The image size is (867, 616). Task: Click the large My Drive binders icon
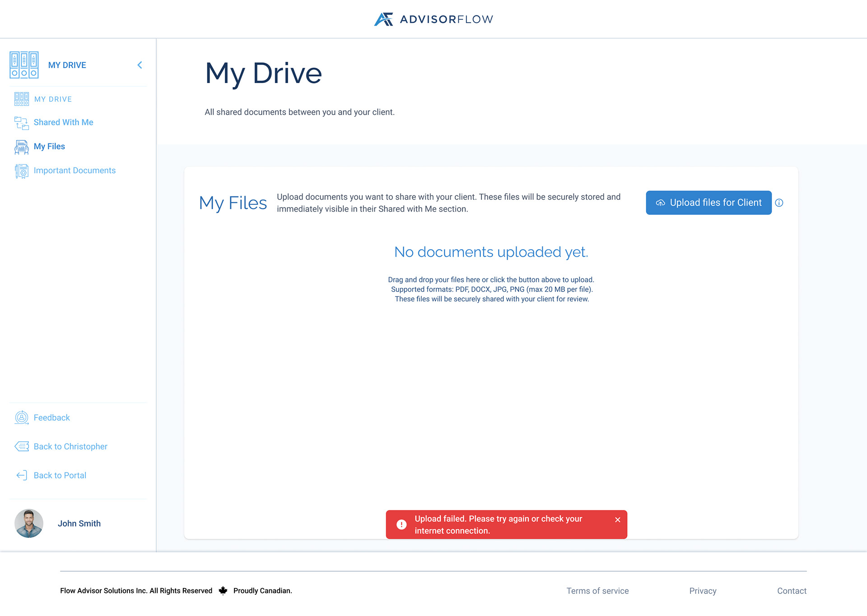pos(24,65)
